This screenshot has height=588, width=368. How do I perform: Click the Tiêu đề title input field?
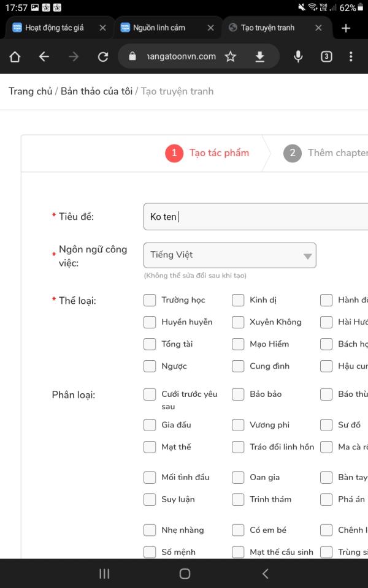pyautogui.click(x=258, y=217)
